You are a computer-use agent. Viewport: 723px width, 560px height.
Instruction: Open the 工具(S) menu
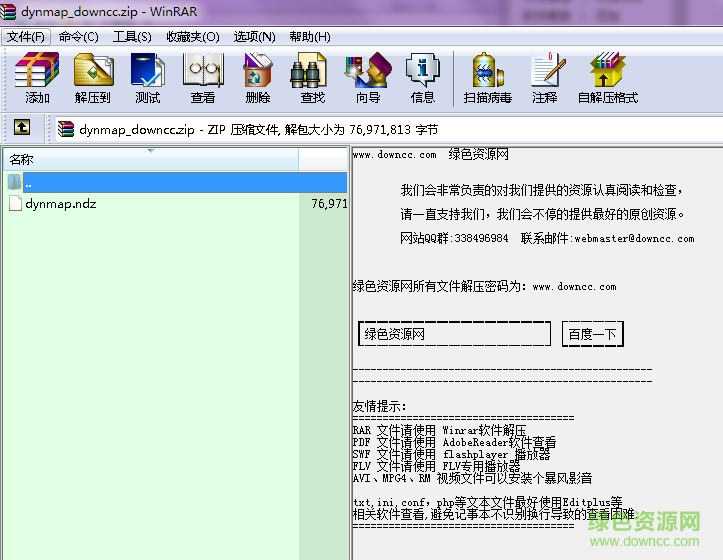coord(132,36)
